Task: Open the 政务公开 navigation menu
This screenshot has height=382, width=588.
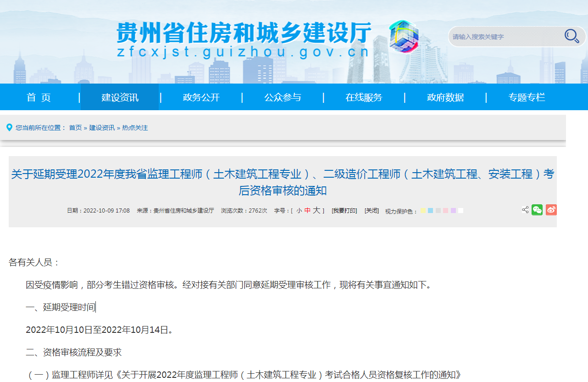Action: pos(201,97)
